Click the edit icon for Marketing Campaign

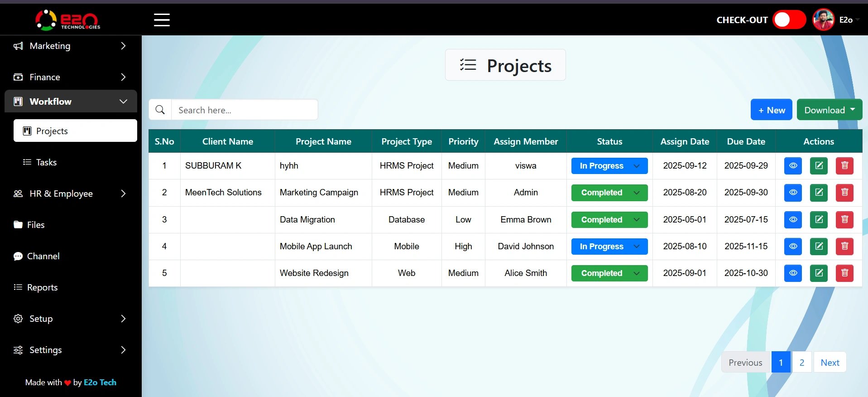tap(819, 193)
